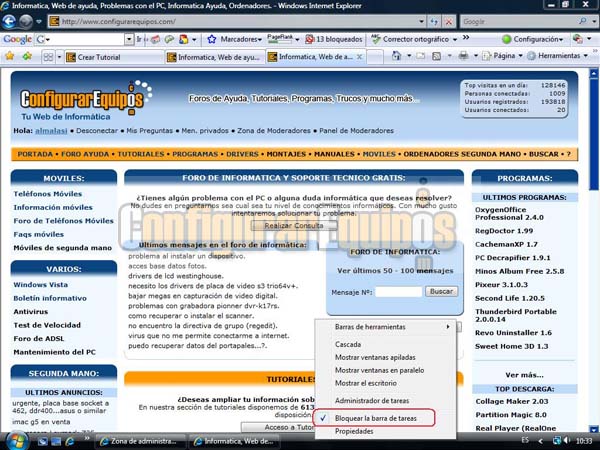Expand the Google toolbar overflow chevron
Viewport: 600px width, 450px height.
466,38
